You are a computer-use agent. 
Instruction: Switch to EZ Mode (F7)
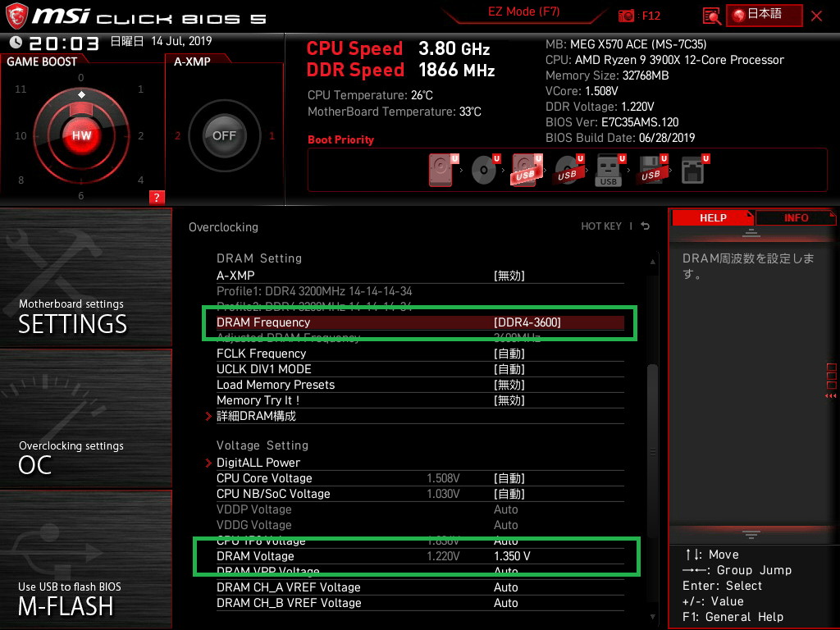(523, 11)
